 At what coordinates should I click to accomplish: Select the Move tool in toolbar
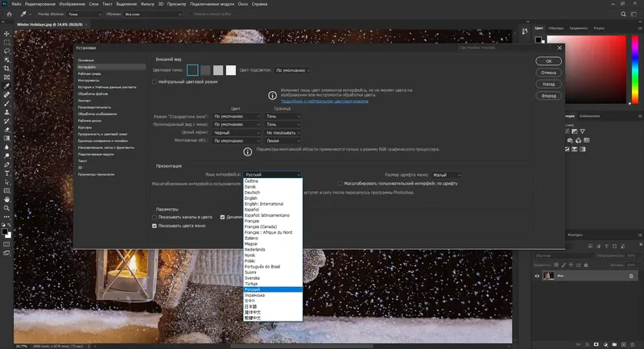pos(6,34)
